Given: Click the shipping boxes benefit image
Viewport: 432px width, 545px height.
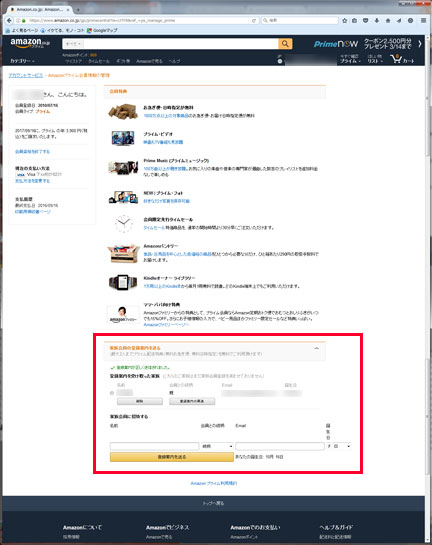Looking at the screenshot, I should click(123, 112).
